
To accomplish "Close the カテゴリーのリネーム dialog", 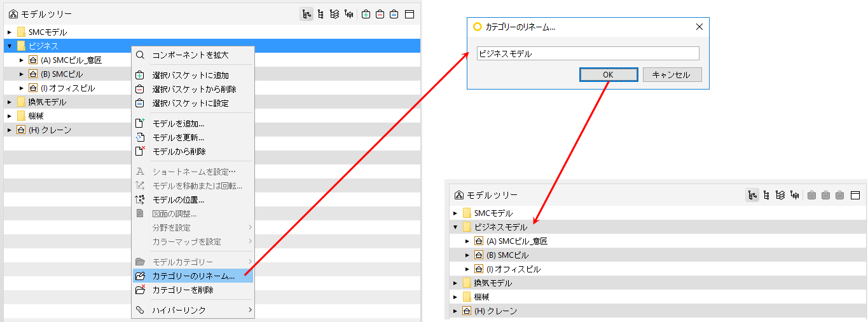I will pos(699,27).
